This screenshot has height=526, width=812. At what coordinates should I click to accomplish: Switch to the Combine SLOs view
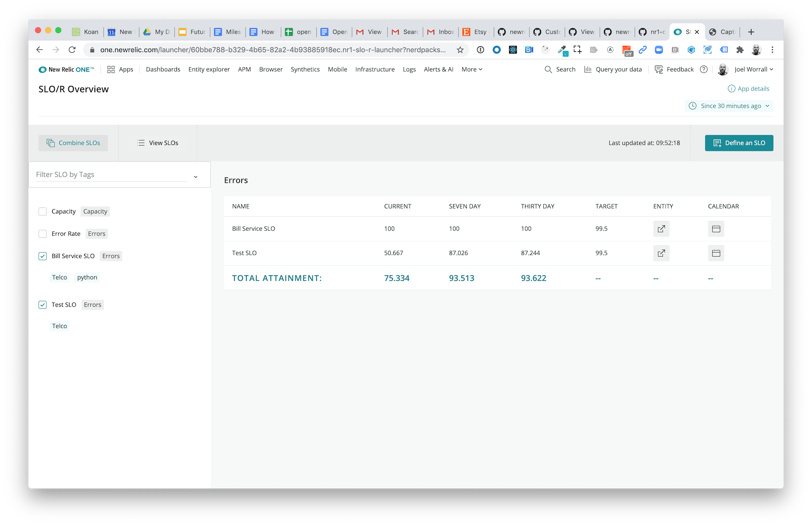point(73,143)
